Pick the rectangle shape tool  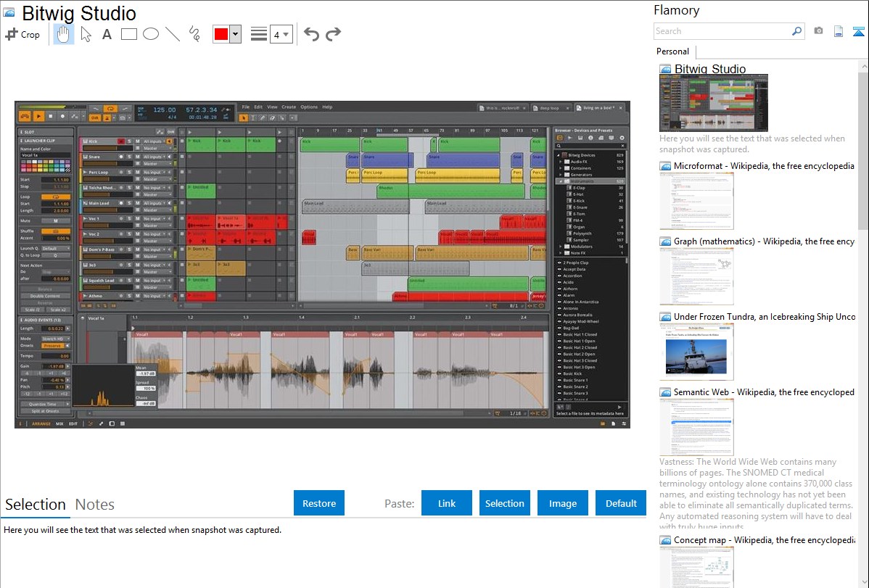(x=128, y=34)
